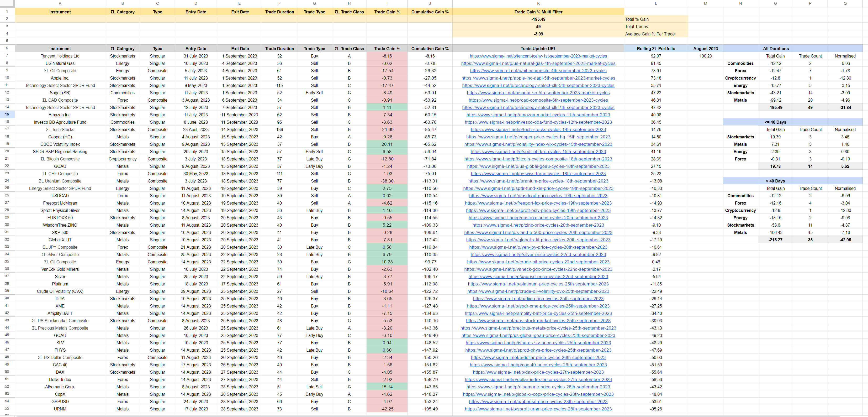
Task: Select the URNM instrument cell
Action: pos(60,409)
